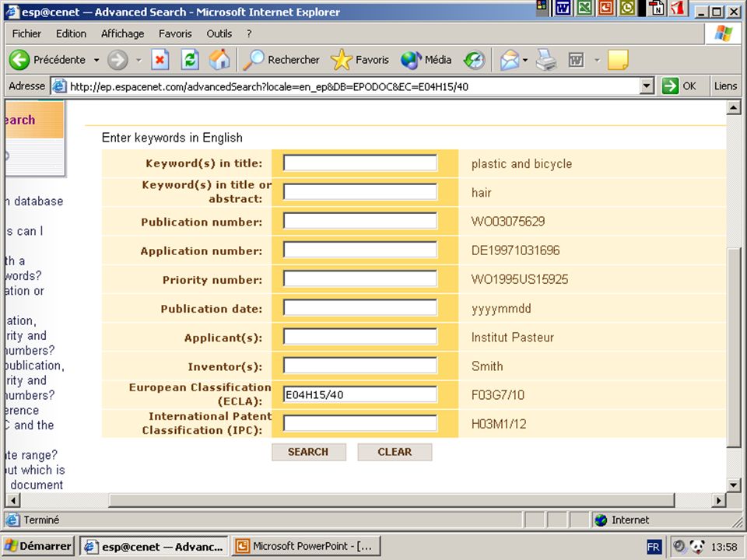Click example text 'plastic and bicycle'
The width and height of the screenshot is (747, 560).
(521, 164)
